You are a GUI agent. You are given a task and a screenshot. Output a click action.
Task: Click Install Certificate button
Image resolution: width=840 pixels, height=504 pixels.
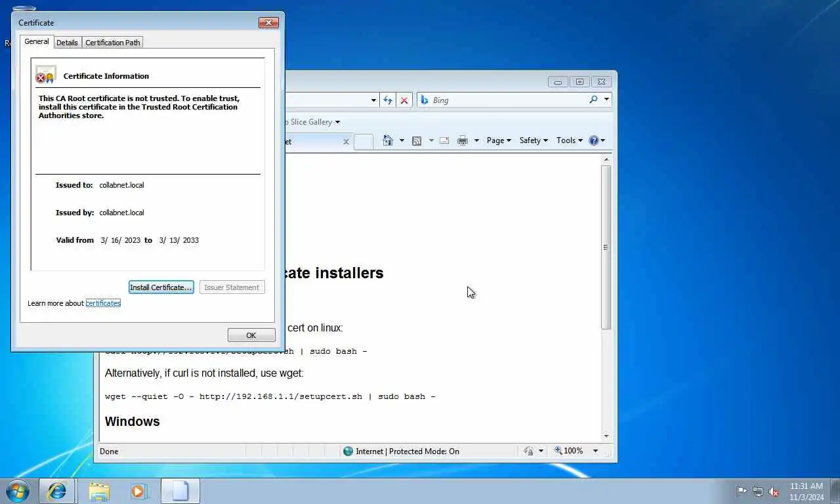tap(161, 287)
